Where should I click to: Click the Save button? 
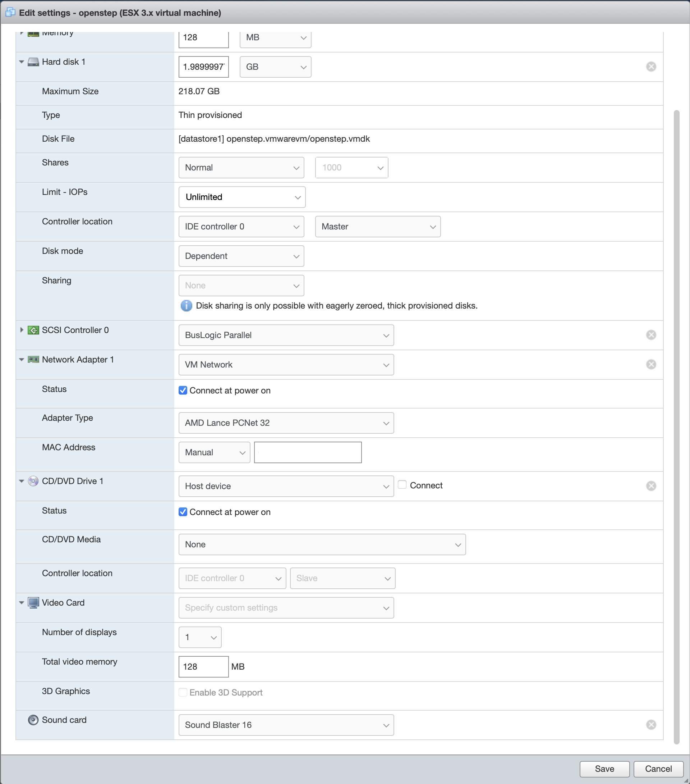pos(604,769)
